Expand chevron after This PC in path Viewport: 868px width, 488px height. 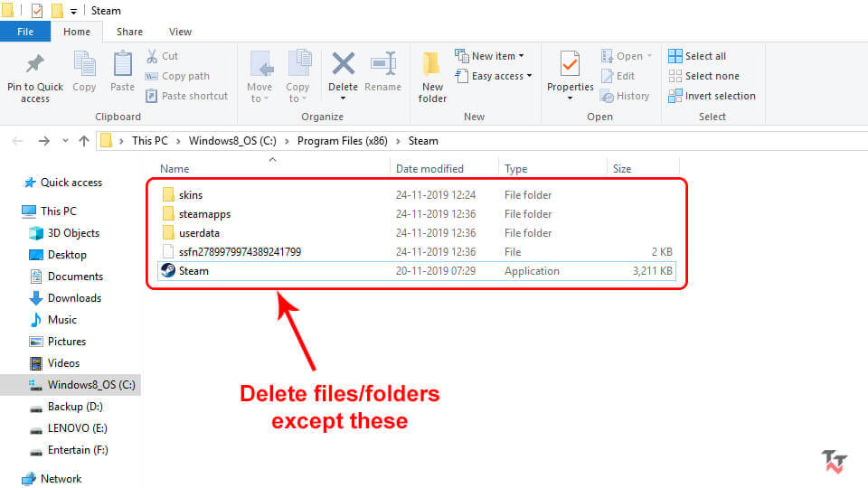click(x=178, y=141)
